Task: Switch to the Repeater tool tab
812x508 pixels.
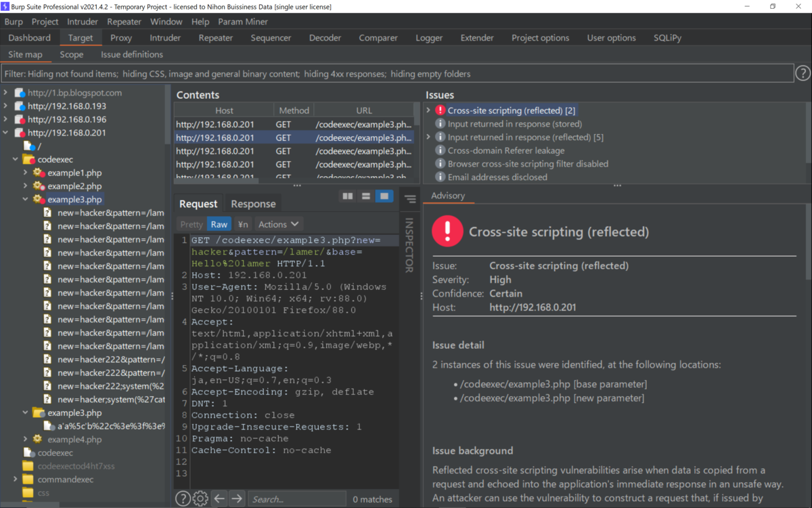Action: tap(216, 38)
